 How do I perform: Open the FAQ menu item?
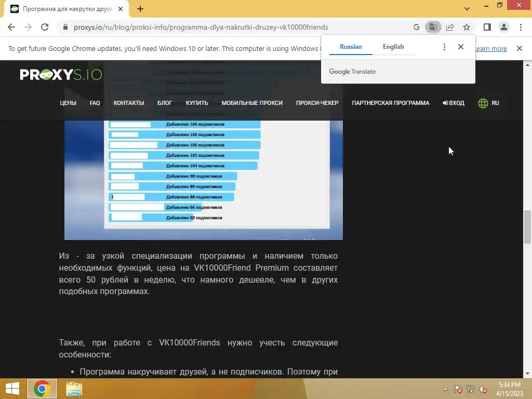(95, 103)
